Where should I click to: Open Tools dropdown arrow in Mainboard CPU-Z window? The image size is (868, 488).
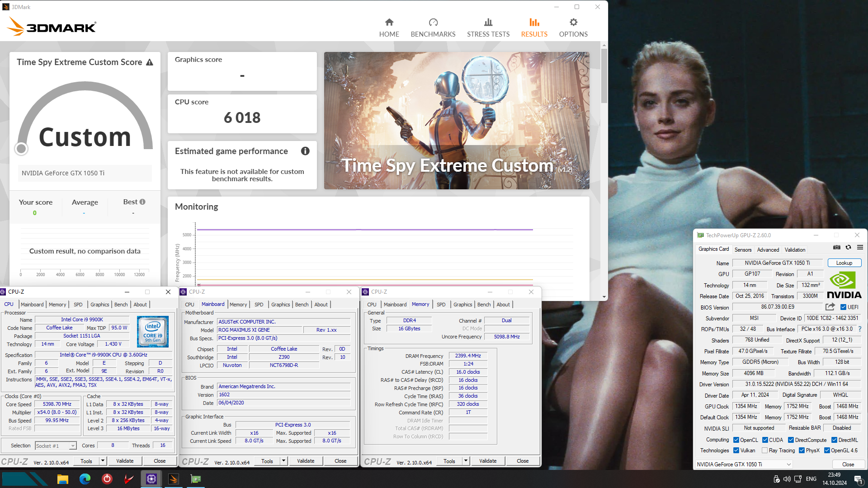point(284,461)
